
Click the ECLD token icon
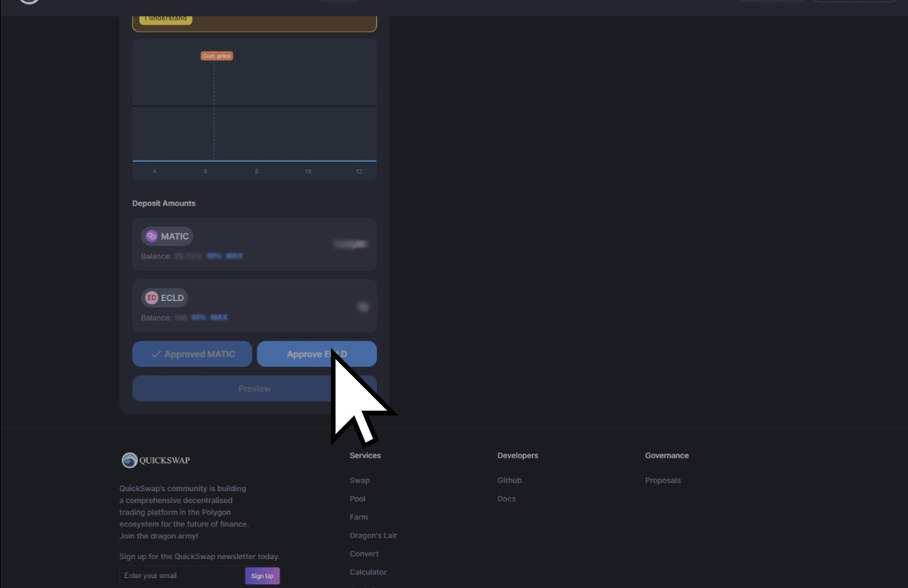(151, 298)
